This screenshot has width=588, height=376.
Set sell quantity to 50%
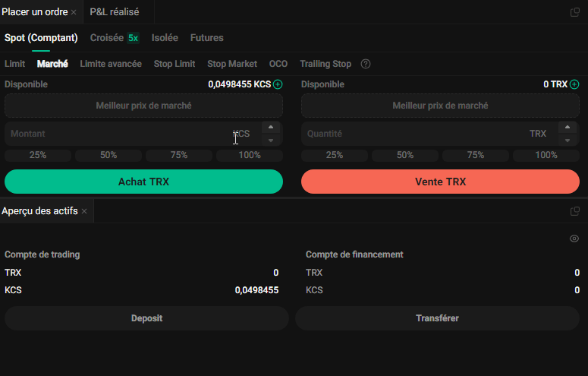[405, 155]
